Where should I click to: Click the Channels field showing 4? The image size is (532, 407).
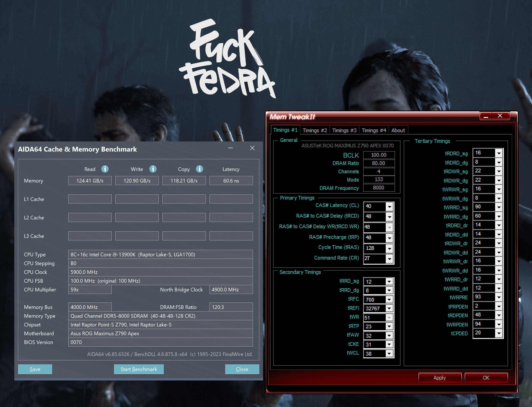[x=379, y=171]
